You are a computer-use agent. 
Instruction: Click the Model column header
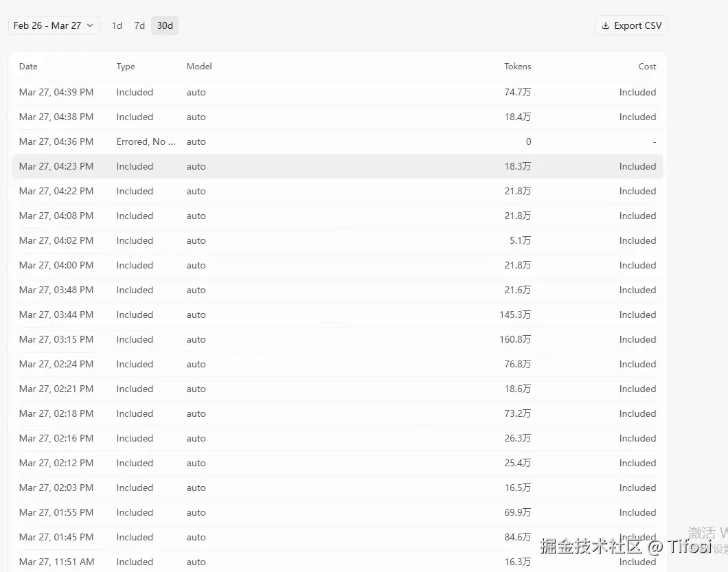point(199,66)
